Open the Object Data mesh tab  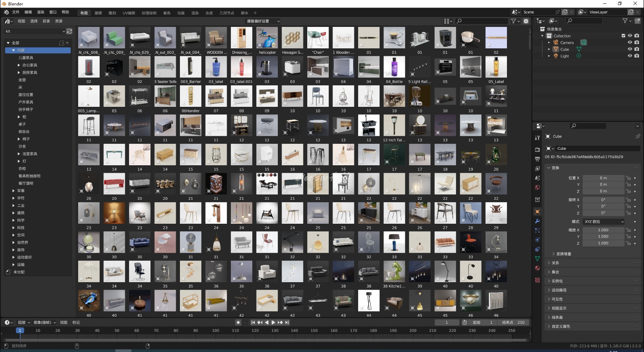coord(537,259)
